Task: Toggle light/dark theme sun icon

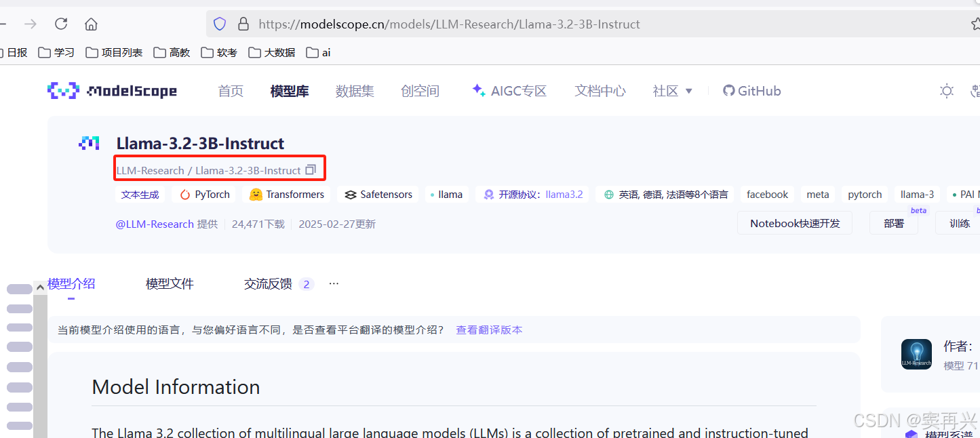Action: click(x=947, y=91)
